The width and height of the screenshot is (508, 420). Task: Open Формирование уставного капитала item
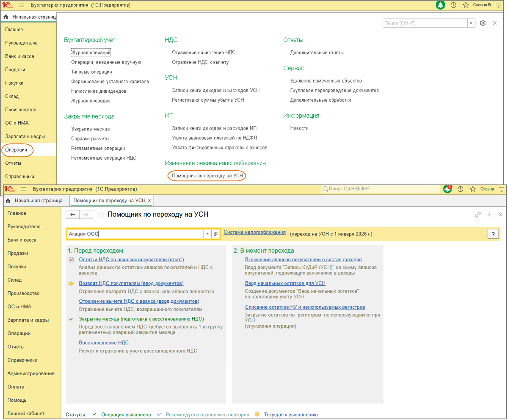(x=110, y=82)
